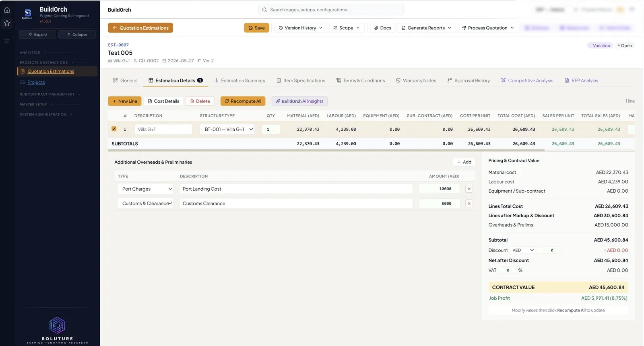Add a New Line to the estimation

(x=124, y=101)
